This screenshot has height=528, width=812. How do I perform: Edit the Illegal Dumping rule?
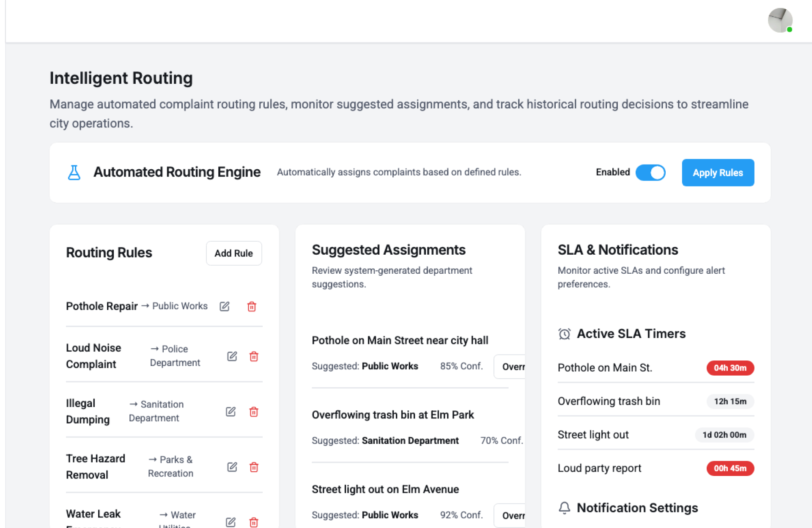230,412
